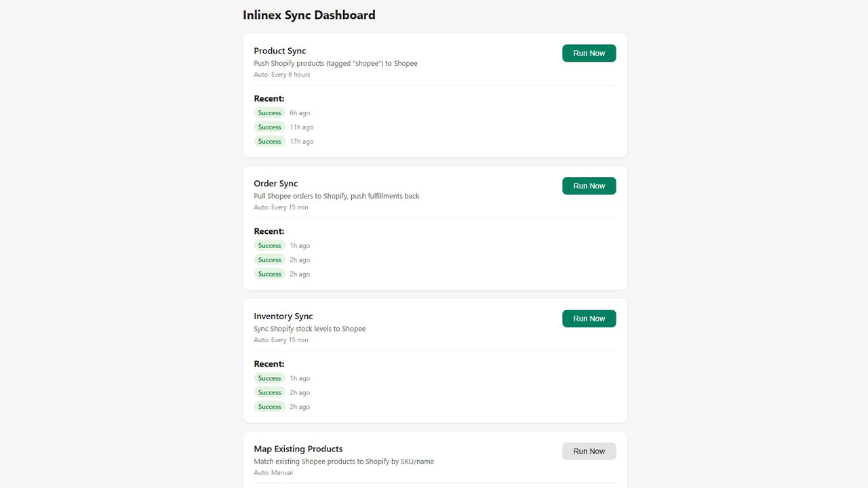Click the "Pull Shopee orders to Shopify" description

click(336, 197)
